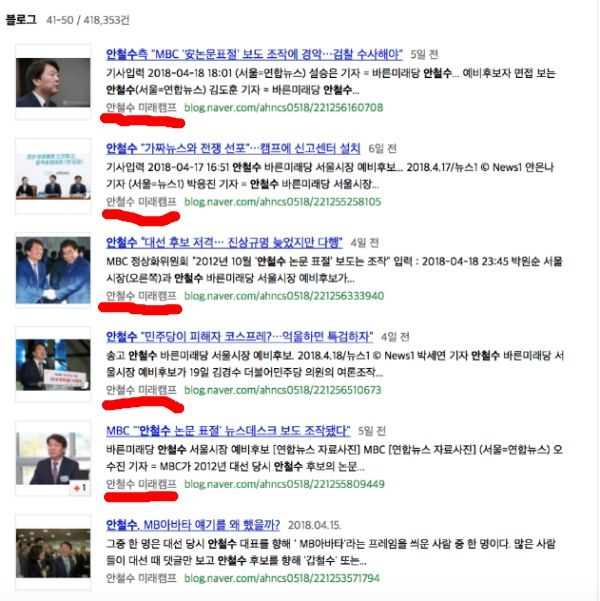The height and width of the screenshot is (601, 600).
Task: Click the thumbnail of two men shaking hands
Action: coord(53,271)
